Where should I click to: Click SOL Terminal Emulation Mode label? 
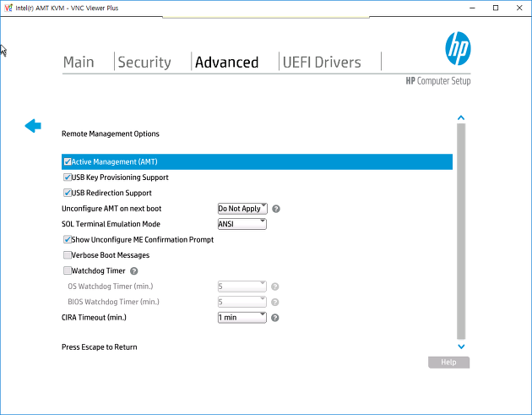(x=111, y=224)
